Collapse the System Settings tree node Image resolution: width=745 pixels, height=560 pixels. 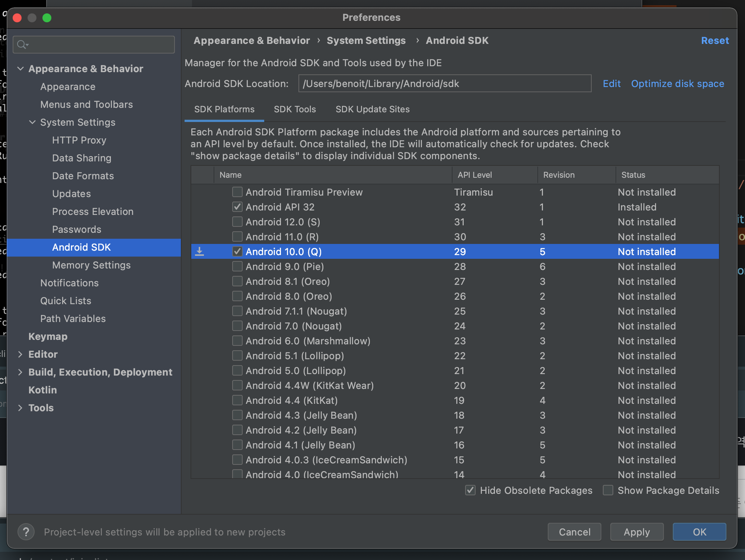(x=32, y=122)
